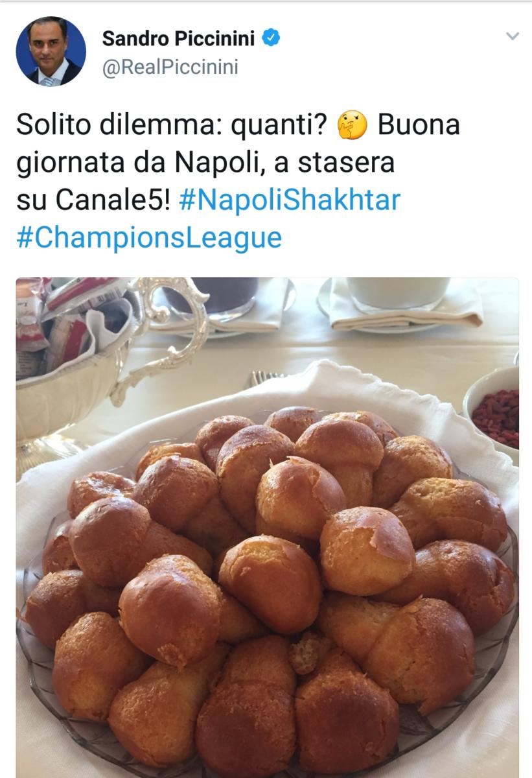Expand the tweet options chevron
This screenshot has height=778, width=532.
point(513,37)
